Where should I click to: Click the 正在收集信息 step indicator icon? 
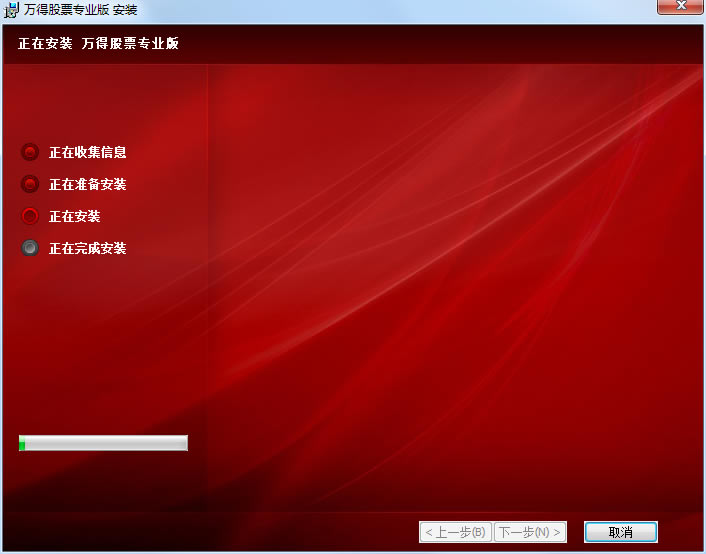tap(30, 152)
